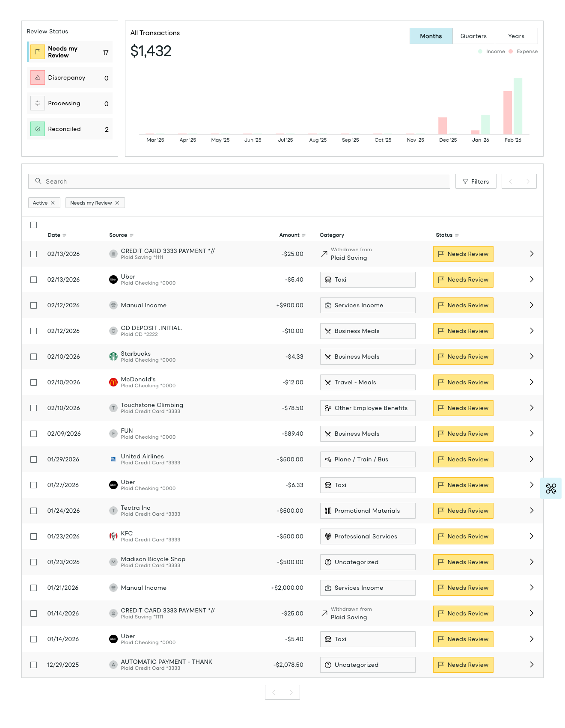
Task: Select the Manual Income 02/12/2026 checkbox
Action: (x=34, y=305)
